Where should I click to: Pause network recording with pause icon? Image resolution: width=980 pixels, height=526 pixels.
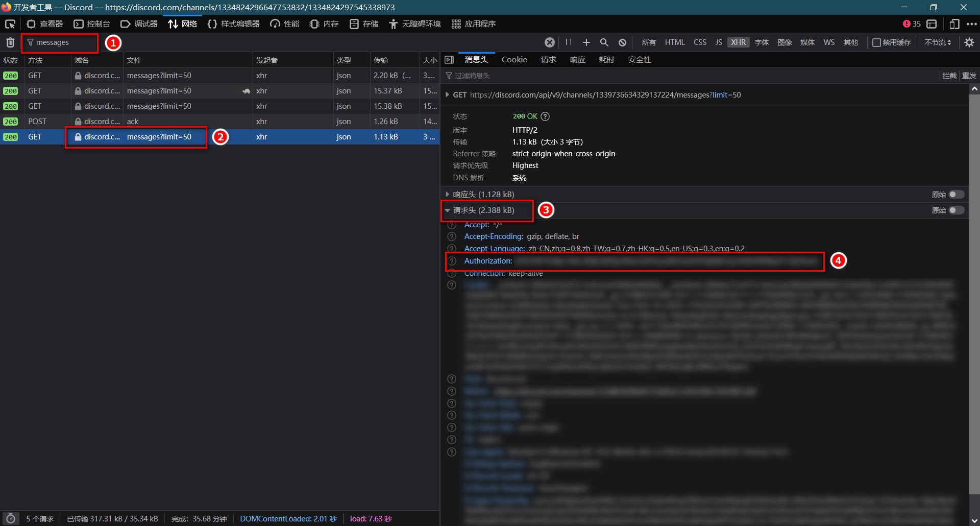click(x=568, y=42)
